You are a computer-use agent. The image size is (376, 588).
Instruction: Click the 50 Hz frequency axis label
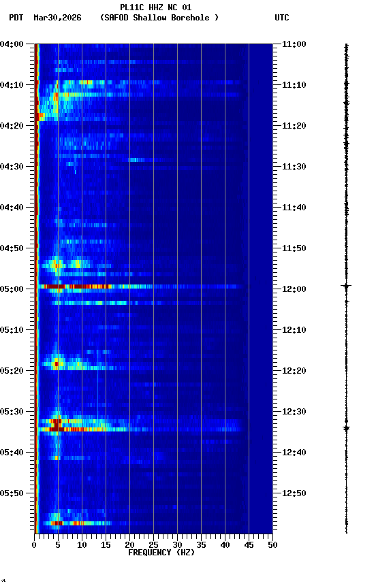(272, 545)
